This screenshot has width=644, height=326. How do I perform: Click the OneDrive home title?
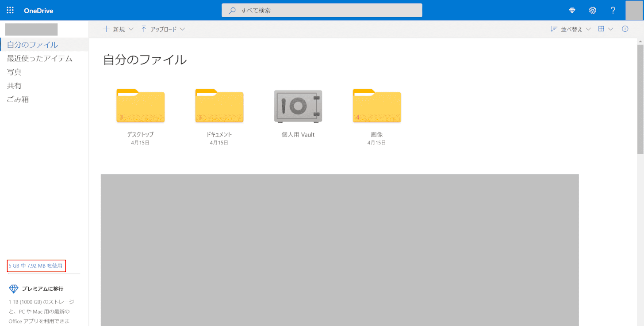pos(38,11)
